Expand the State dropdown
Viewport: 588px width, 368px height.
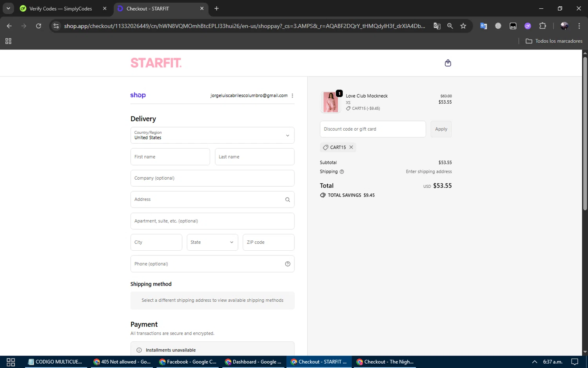[212, 242]
